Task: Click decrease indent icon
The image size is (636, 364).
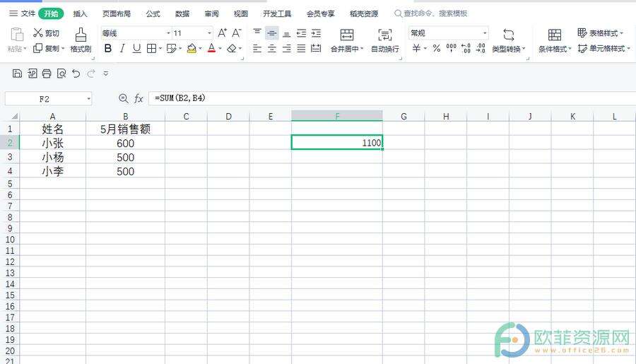Action: (x=301, y=33)
